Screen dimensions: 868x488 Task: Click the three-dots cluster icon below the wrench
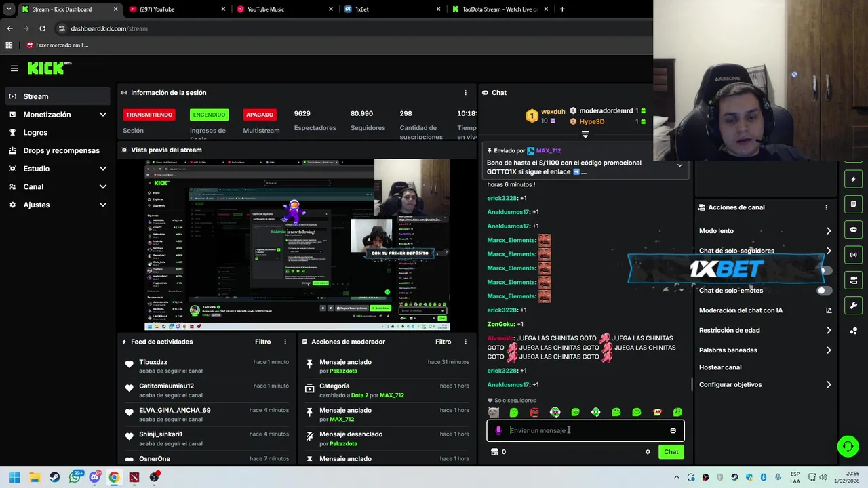(854, 331)
